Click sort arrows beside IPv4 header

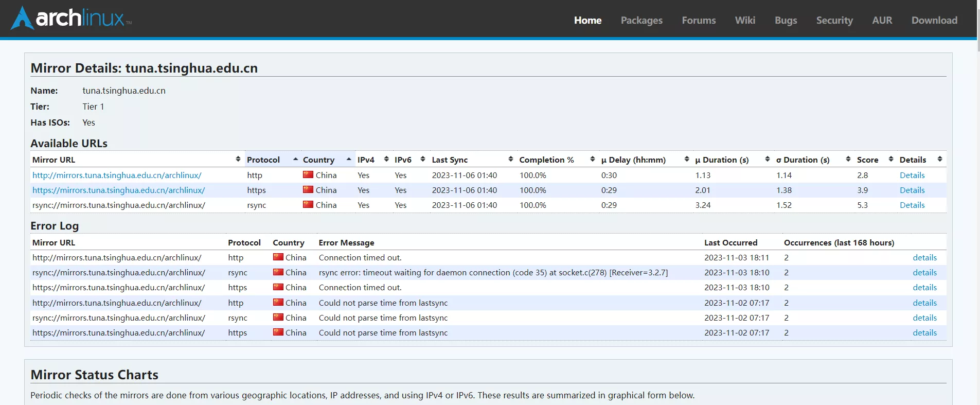tap(386, 159)
